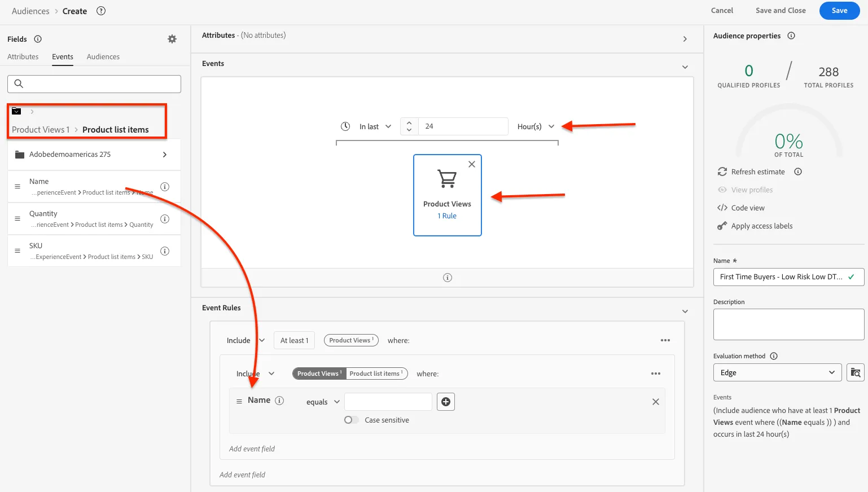This screenshot has width=868, height=492.
Task: Delete the Name equals rule row
Action: pyautogui.click(x=656, y=402)
